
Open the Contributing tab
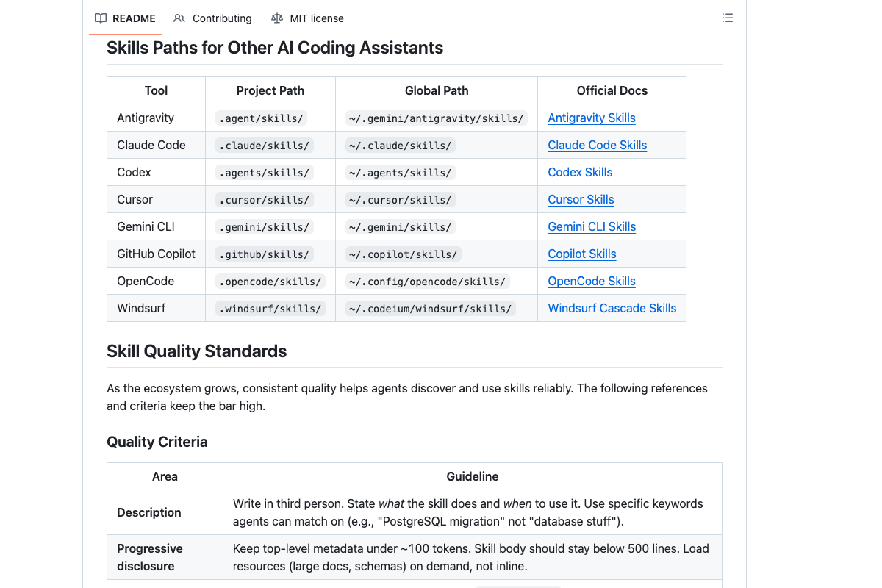pyautogui.click(x=212, y=18)
